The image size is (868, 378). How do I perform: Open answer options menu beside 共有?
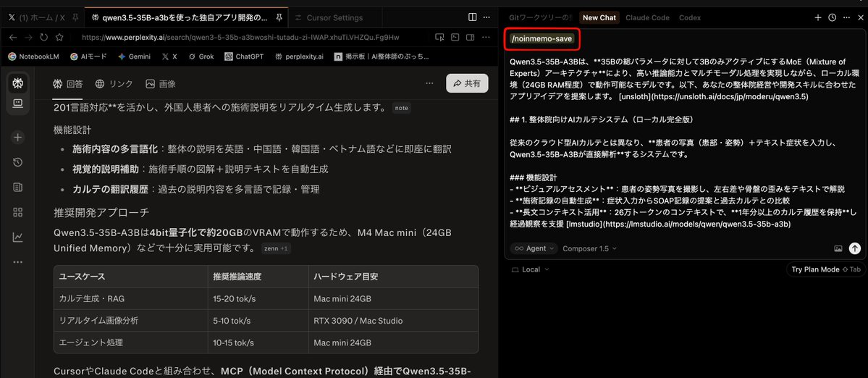[429, 83]
